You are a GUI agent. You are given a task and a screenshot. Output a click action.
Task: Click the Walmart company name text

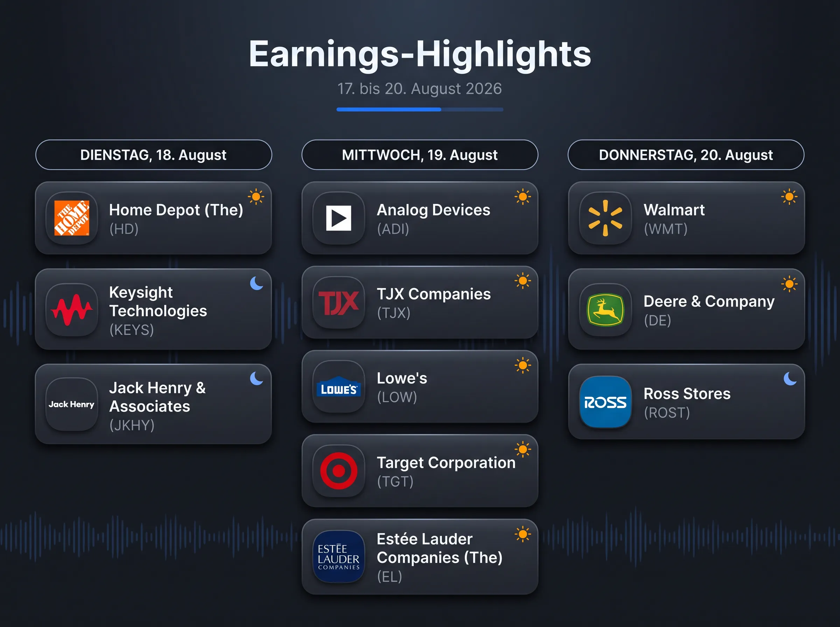click(674, 210)
